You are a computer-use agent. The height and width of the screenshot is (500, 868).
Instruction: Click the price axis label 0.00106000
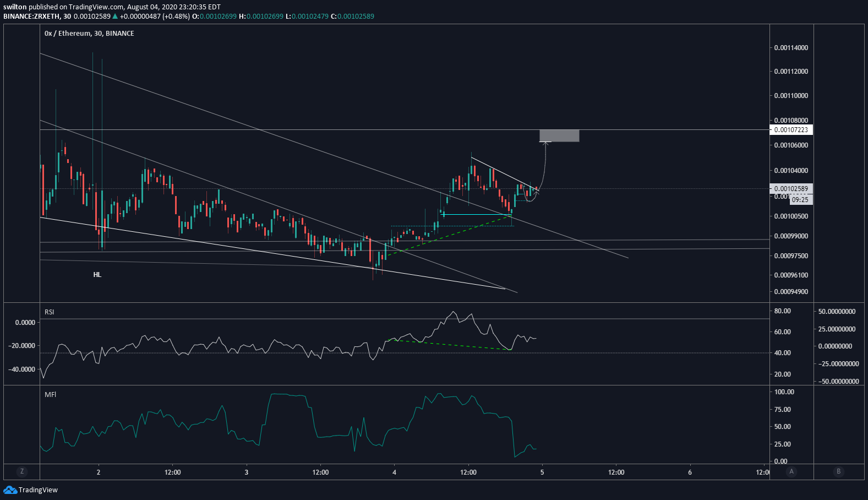(791, 145)
